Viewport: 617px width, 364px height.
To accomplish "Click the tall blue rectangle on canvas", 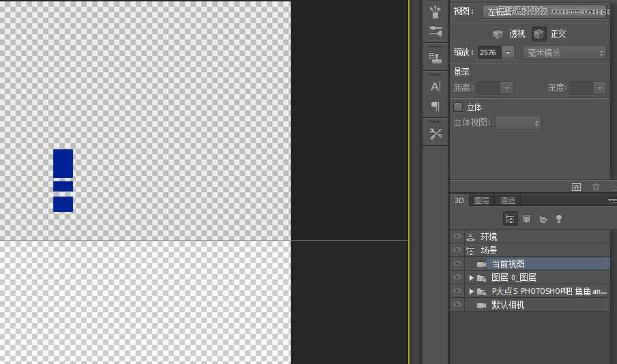I will pyautogui.click(x=63, y=163).
